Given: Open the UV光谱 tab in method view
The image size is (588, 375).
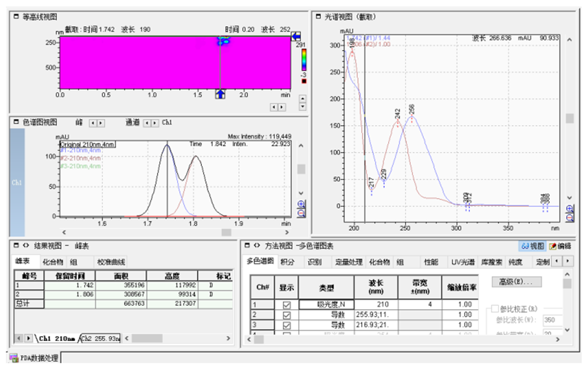Looking at the screenshot, I should 463,262.
